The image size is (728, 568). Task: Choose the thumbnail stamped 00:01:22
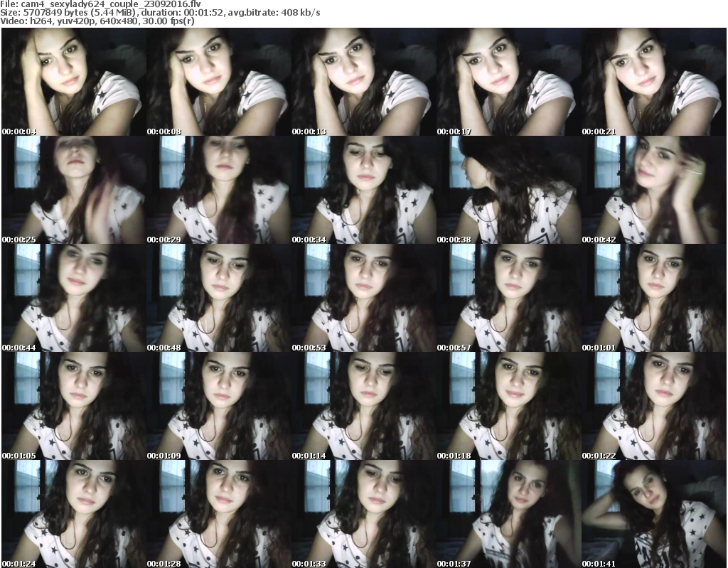coord(654,406)
